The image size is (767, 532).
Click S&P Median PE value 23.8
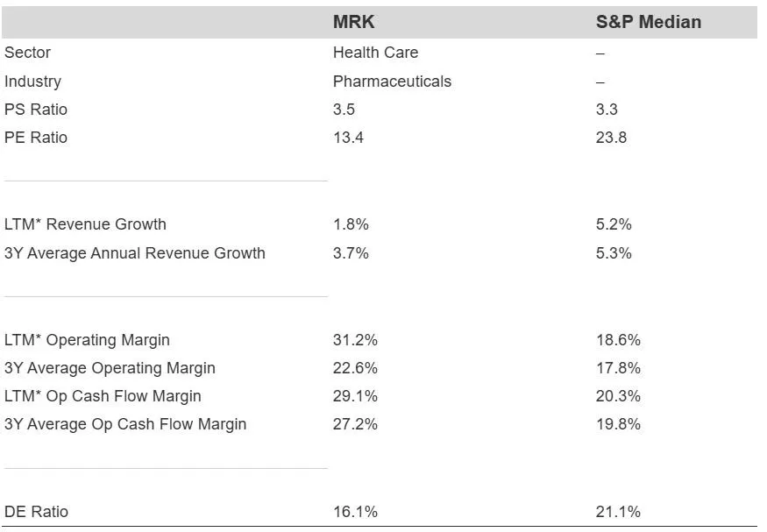tap(611, 138)
